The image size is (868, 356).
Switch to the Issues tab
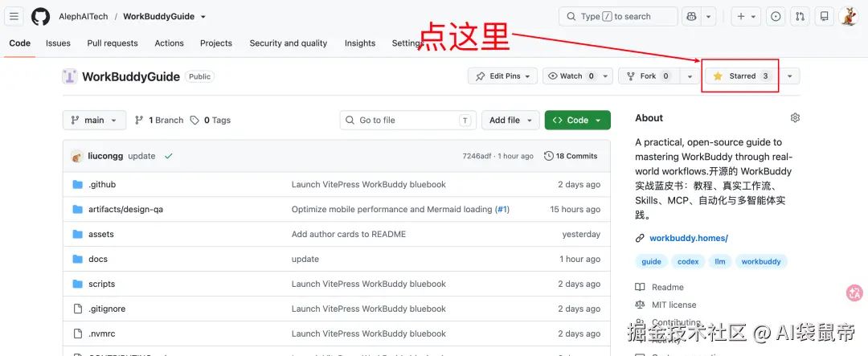pyautogui.click(x=58, y=43)
